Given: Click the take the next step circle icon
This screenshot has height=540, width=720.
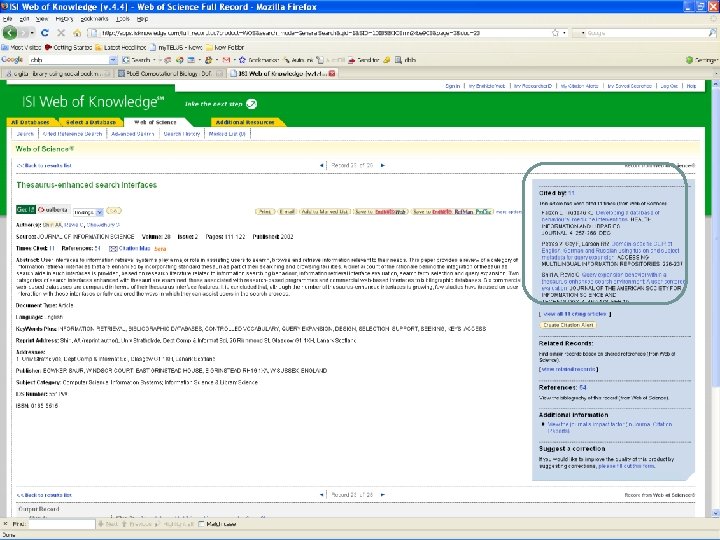Looking at the screenshot, I should click(251, 104).
